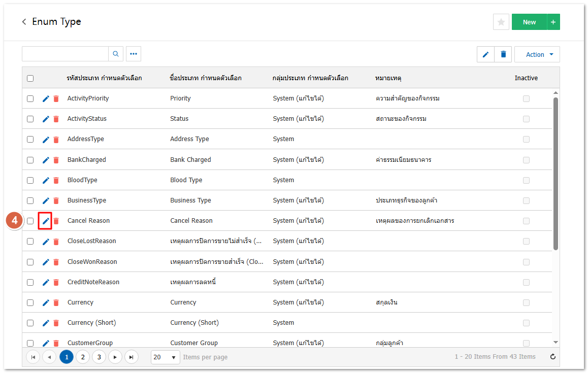Mark page as favorite with star icon
This screenshot has width=588, height=373.
(x=501, y=22)
